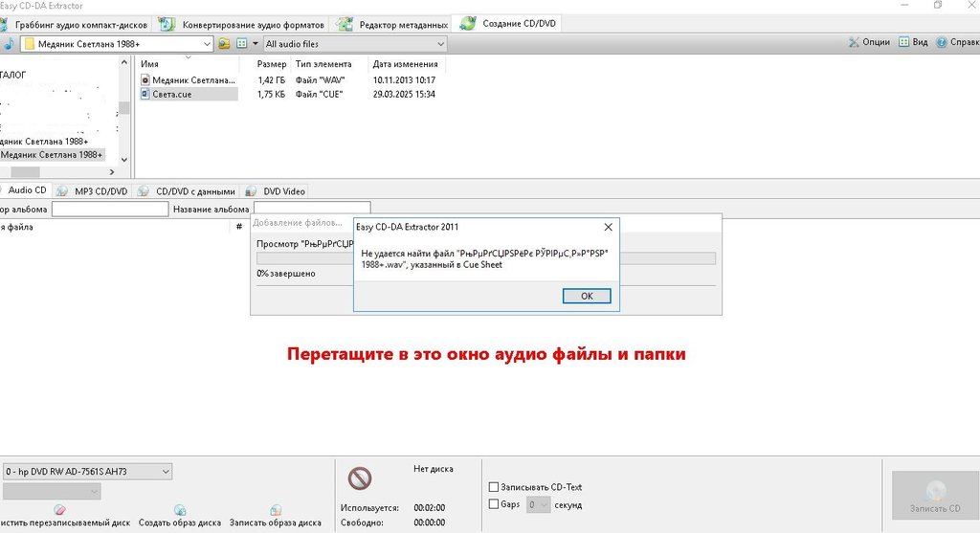
Task: Select highlighted tree folder Медяник Светлана 1988+
Action: coord(52,154)
